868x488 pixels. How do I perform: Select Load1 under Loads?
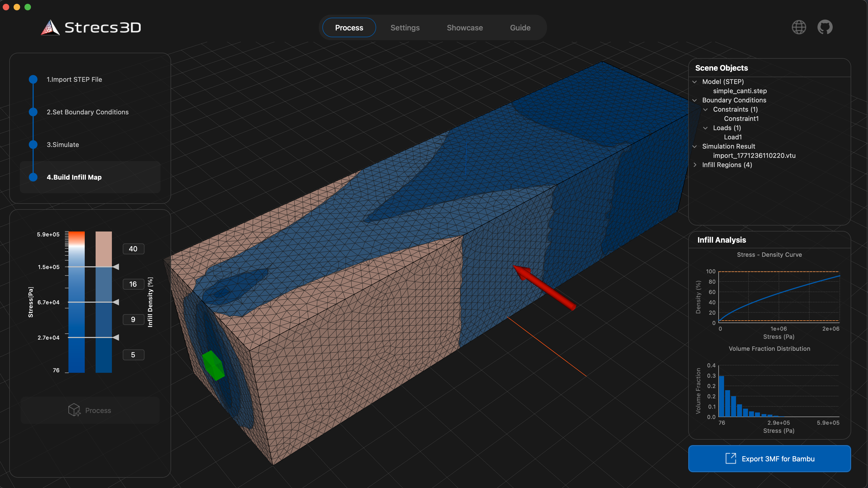point(733,137)
